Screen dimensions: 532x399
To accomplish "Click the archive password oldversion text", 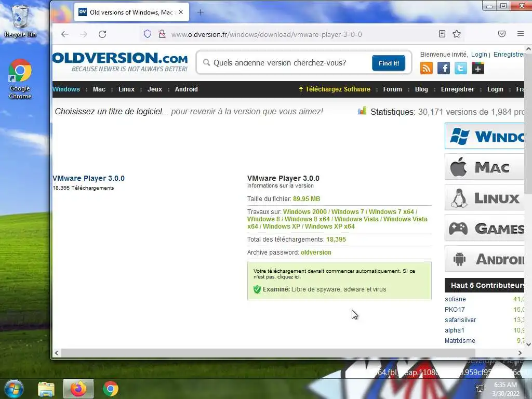I will (316, 252).
